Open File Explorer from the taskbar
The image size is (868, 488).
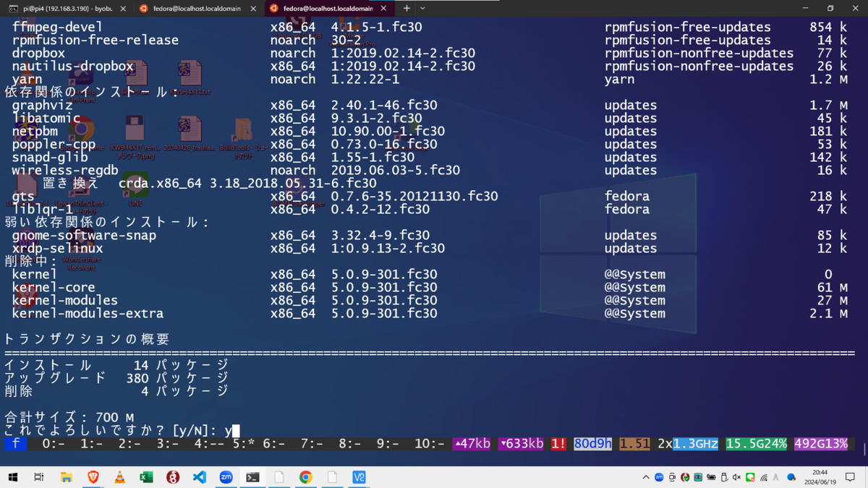click(66, 477)
